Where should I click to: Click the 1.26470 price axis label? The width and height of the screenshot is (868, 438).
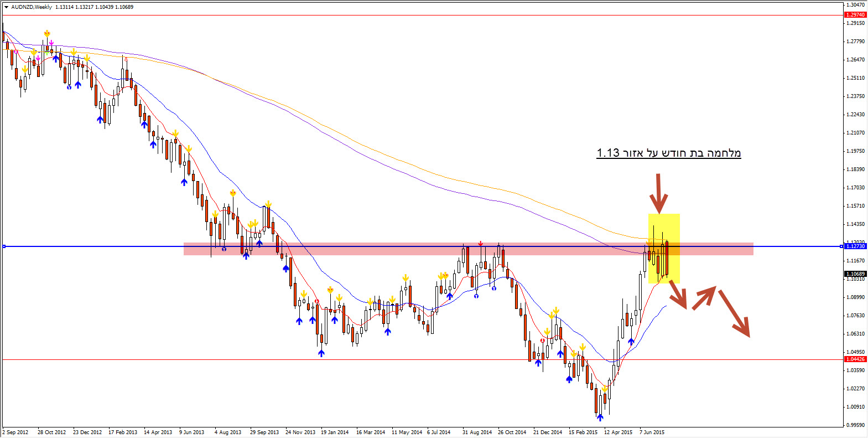click(x=855, y=59)
